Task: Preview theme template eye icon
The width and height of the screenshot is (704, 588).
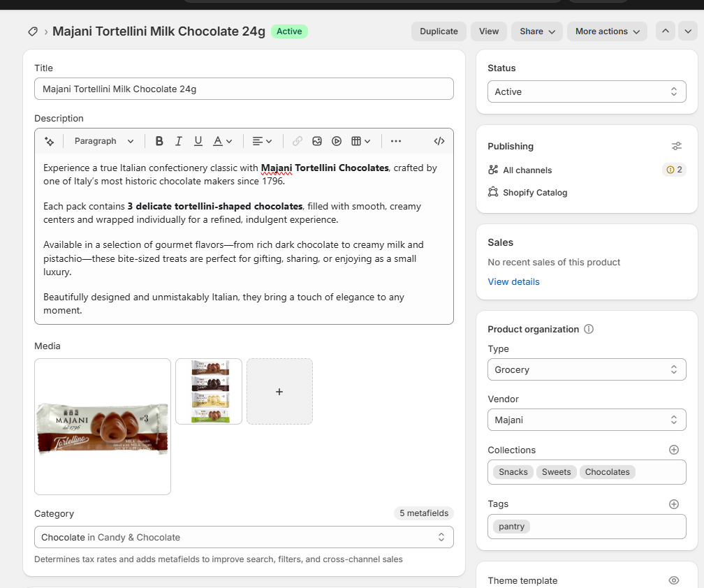Action: 674,580
